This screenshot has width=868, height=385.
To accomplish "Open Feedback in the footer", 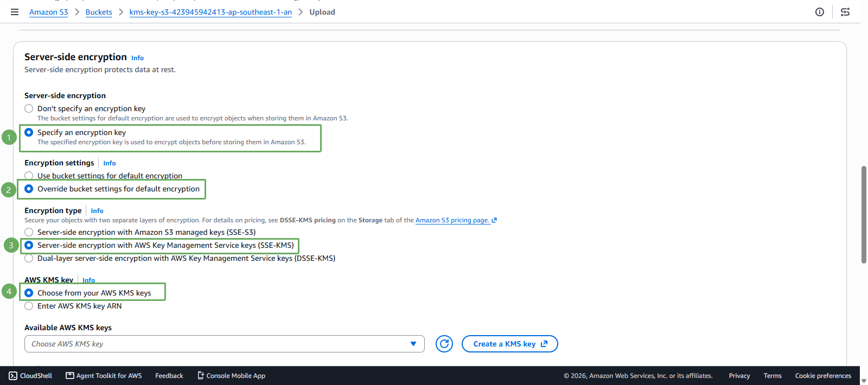I will coord(169,376).
